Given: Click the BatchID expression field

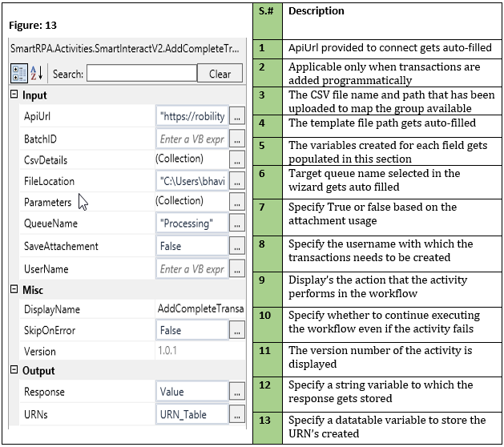Looking at the screenshot, I should click(x=192, y=138).
